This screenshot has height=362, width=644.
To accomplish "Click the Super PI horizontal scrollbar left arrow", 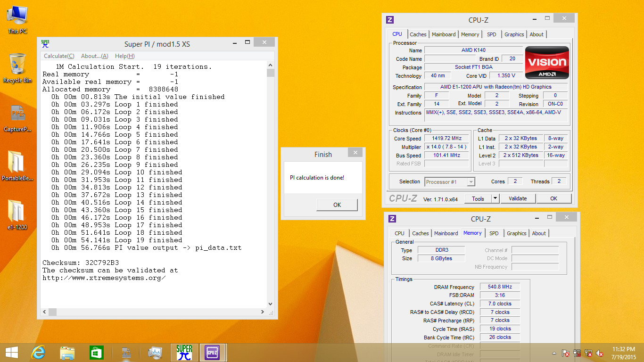I will coord(44,312).
